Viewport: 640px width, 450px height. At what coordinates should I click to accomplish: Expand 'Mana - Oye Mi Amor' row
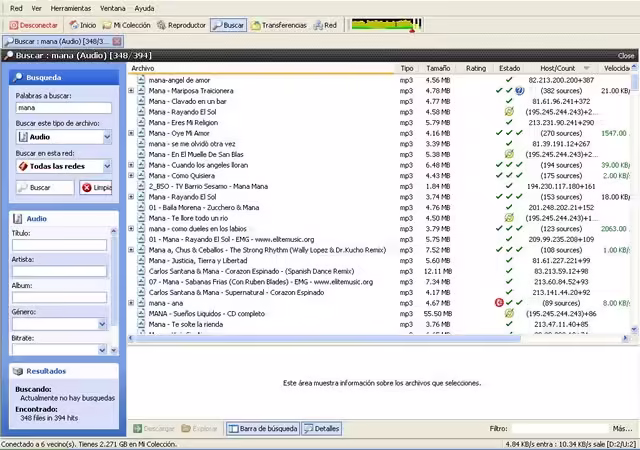(x=131, y=133)
